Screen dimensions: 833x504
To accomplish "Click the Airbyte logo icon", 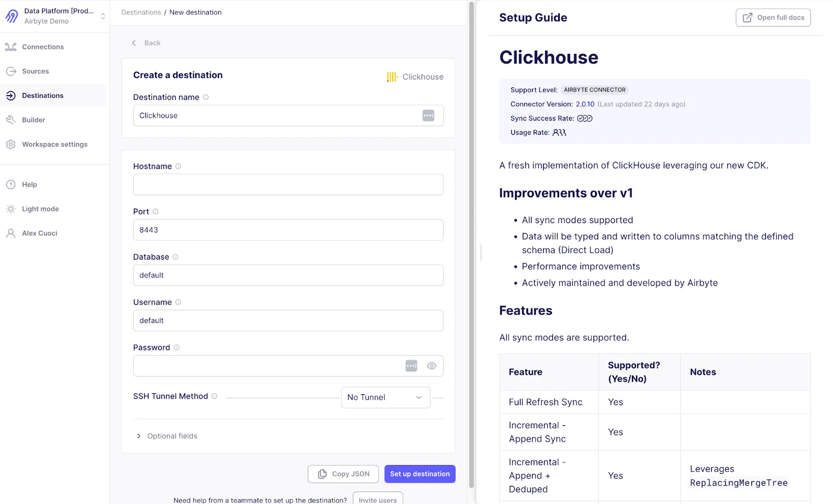I will pos(11,16).
